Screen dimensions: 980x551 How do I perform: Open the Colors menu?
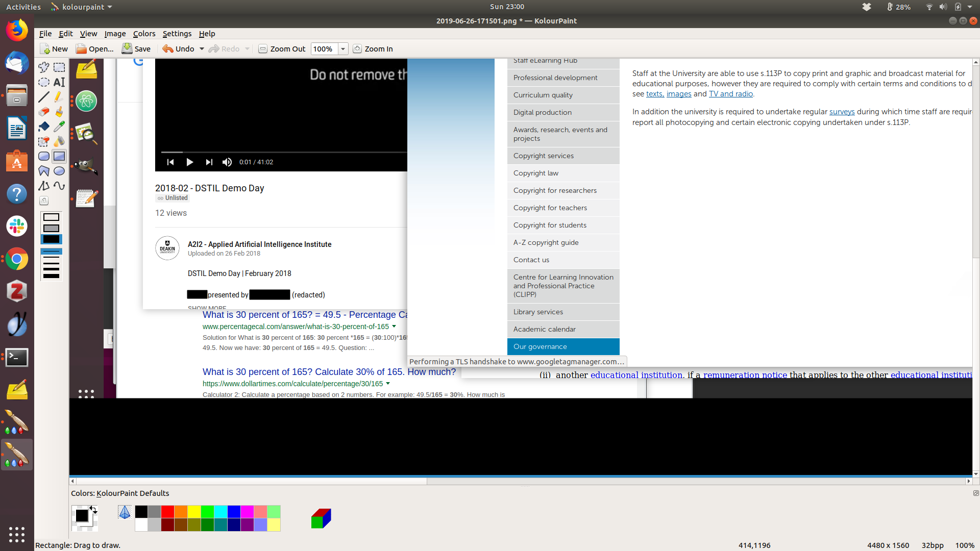coord(144,34)
